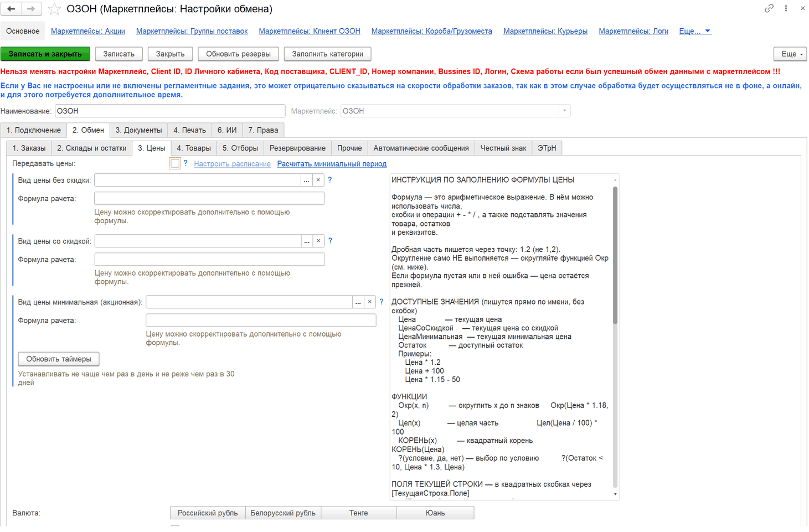The height and width of the screenshot is (532, 809).
Task: Copy link using the chain icon
Action: coord(769,8)
